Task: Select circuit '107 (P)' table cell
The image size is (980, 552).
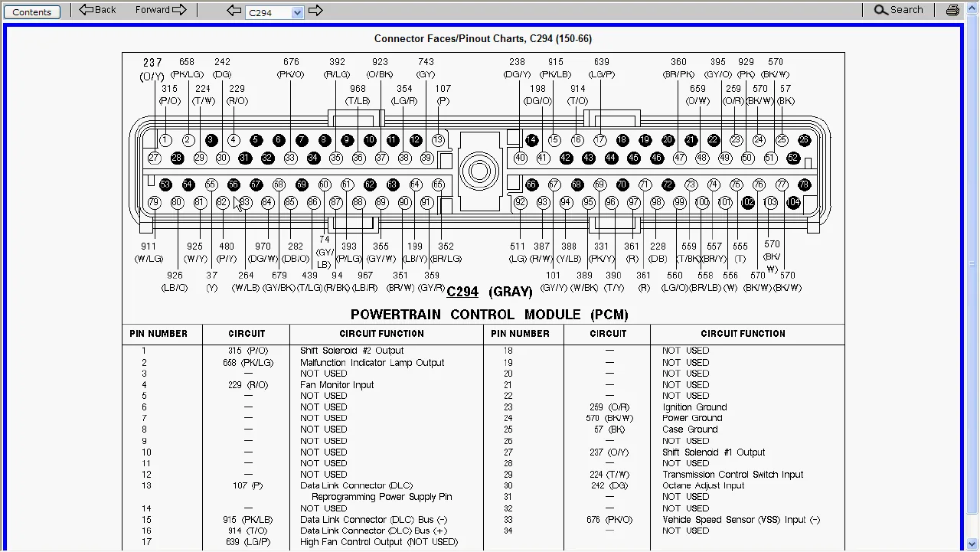Action: click(248, 485)
